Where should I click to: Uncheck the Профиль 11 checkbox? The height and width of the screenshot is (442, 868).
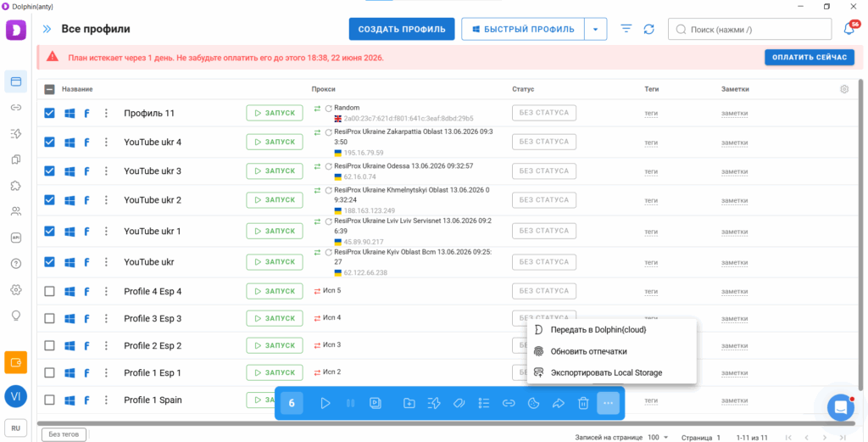click(49, 113)
